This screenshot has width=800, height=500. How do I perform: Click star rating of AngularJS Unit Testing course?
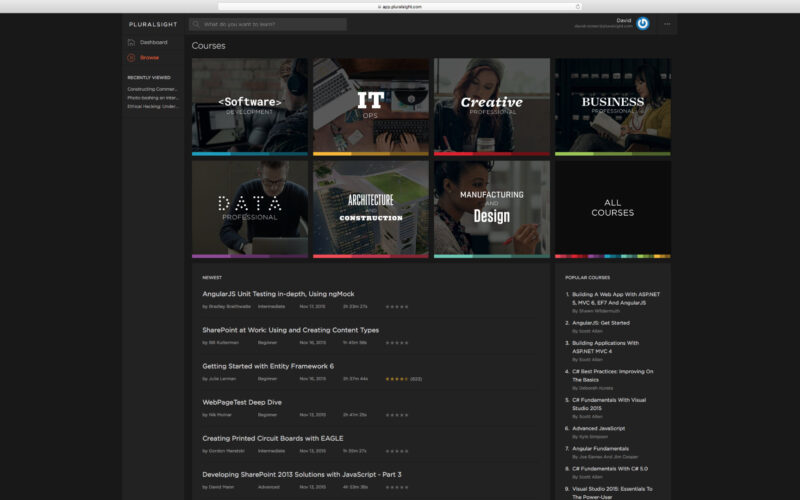pyautogui.click(x=396, y=307)
